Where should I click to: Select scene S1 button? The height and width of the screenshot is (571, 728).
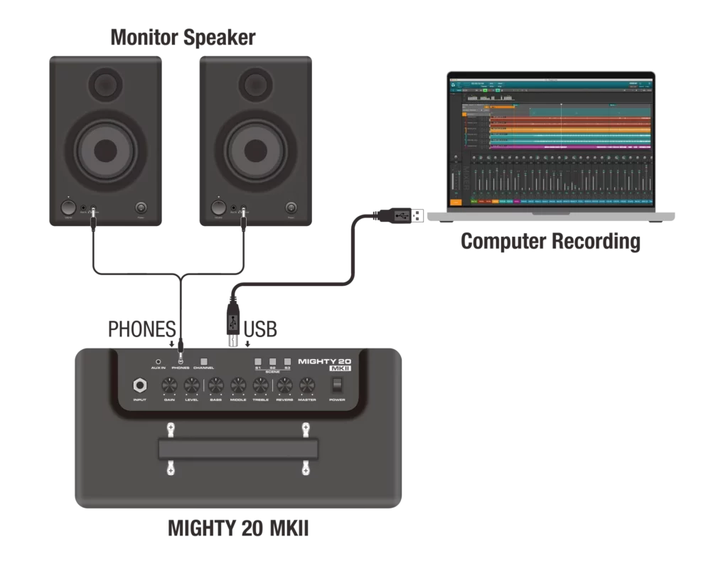257,361
